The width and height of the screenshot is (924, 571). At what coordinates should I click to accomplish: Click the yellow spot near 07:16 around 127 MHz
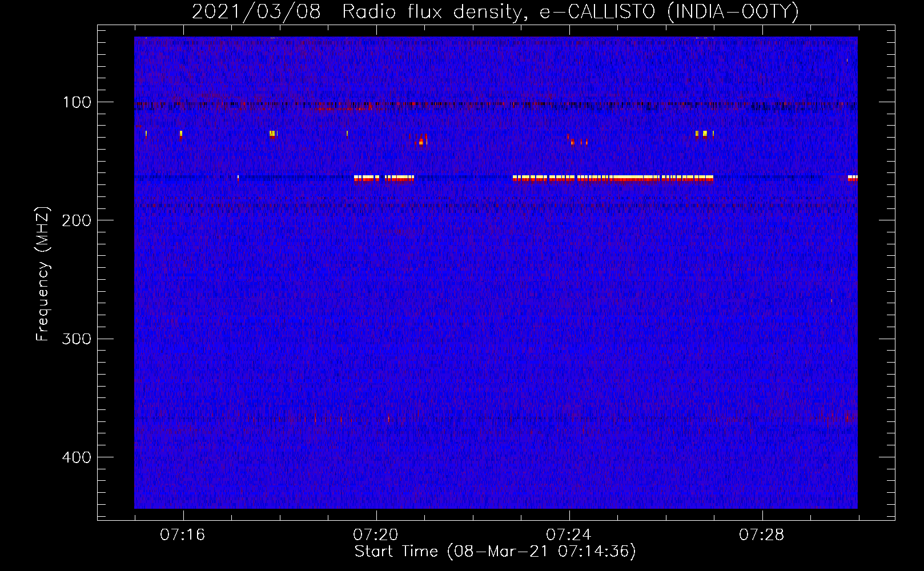click(181, 134)
